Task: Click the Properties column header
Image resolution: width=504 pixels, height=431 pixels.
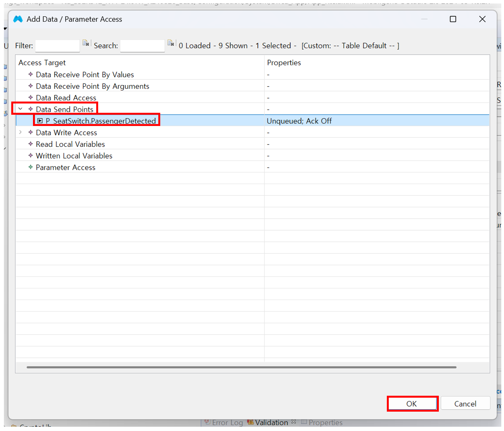Action: coord(284,62)
